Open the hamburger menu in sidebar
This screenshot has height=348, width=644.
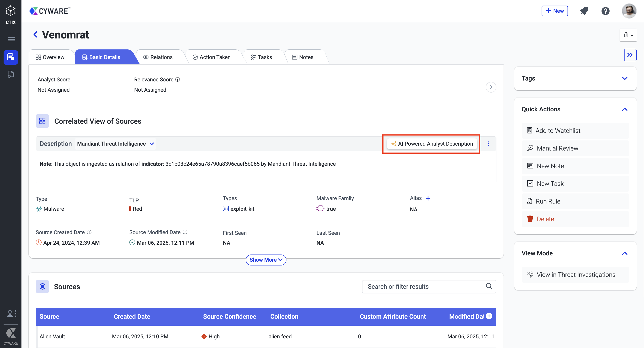(11, 39)
